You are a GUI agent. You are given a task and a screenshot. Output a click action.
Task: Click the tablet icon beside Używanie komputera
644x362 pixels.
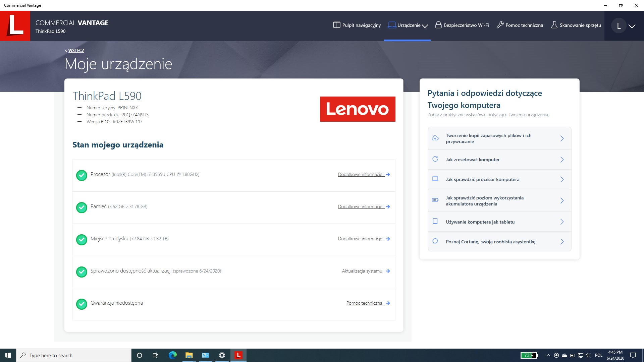click(x=435, y=221)
